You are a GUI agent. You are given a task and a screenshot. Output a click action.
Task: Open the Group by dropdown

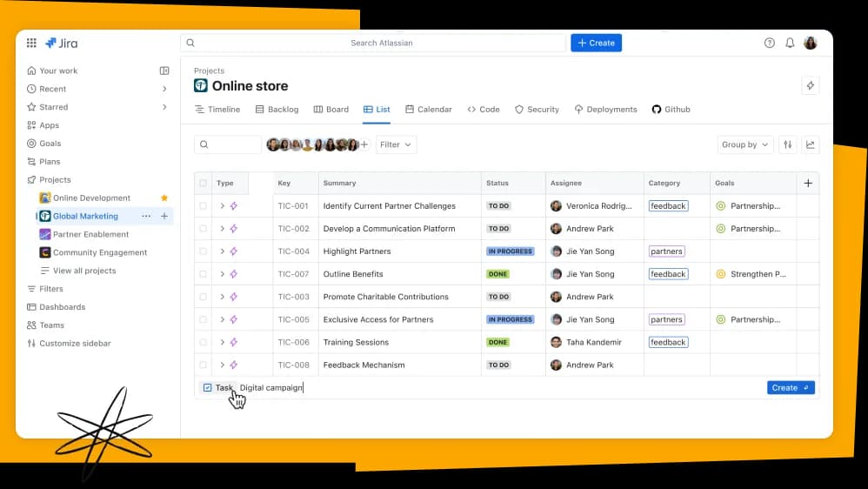click(745, 144)
